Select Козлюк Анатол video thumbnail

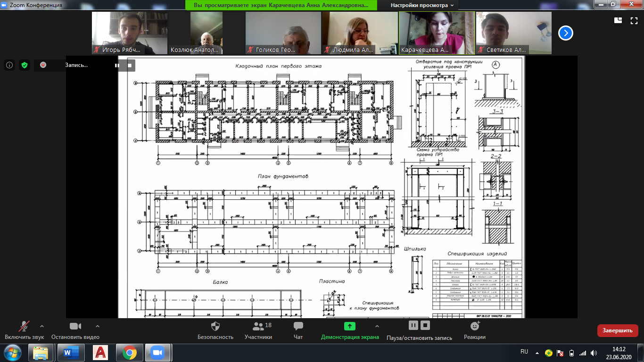(x=206, y=33)
